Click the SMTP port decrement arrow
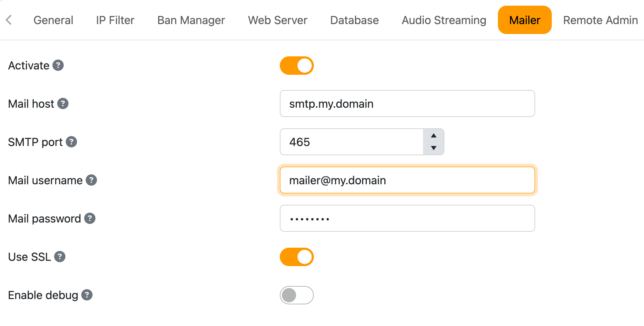The width and height of the screenshot is (644, 326). point(433,149)
